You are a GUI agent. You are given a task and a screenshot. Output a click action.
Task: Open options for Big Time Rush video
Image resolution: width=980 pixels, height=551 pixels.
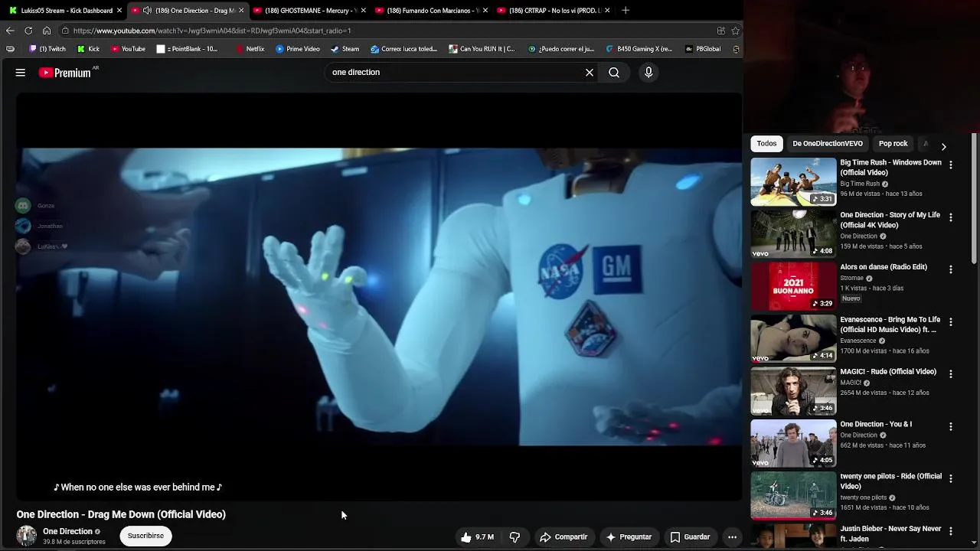click(951, 165)
